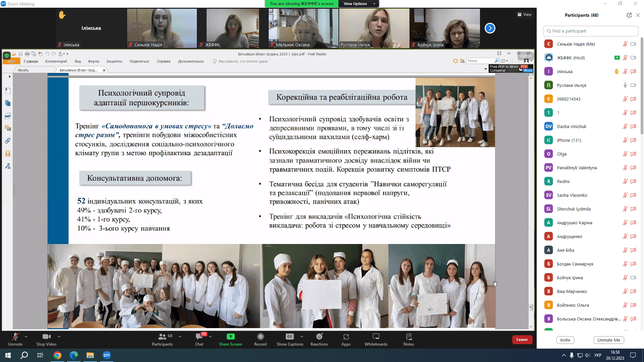
Task: Show next video thumbnails with blue arrow
Action: pos(490,28)
